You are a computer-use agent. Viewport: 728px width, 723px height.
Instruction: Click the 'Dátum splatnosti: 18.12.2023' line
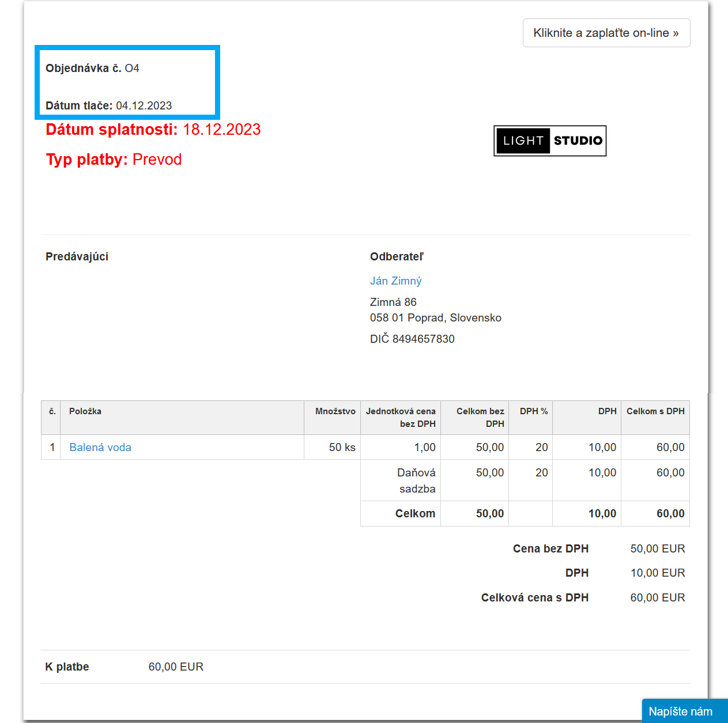pyautogui.click(x=153, y=129)
